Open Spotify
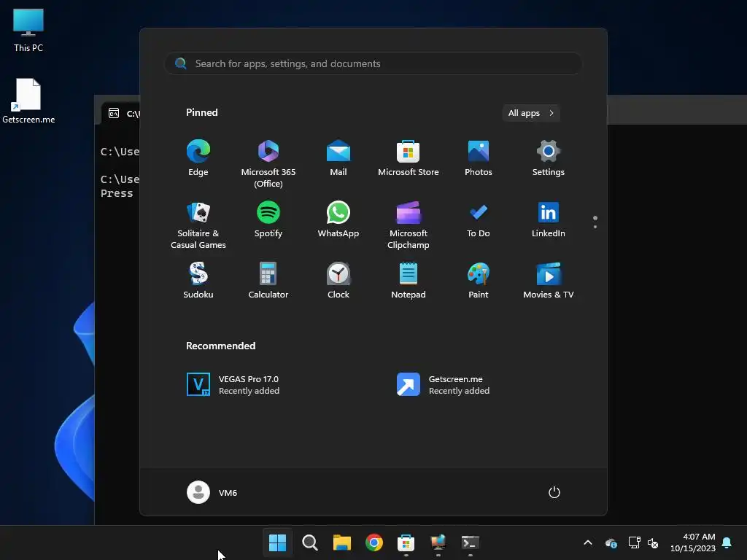The image size is (747, 560). 268,220
